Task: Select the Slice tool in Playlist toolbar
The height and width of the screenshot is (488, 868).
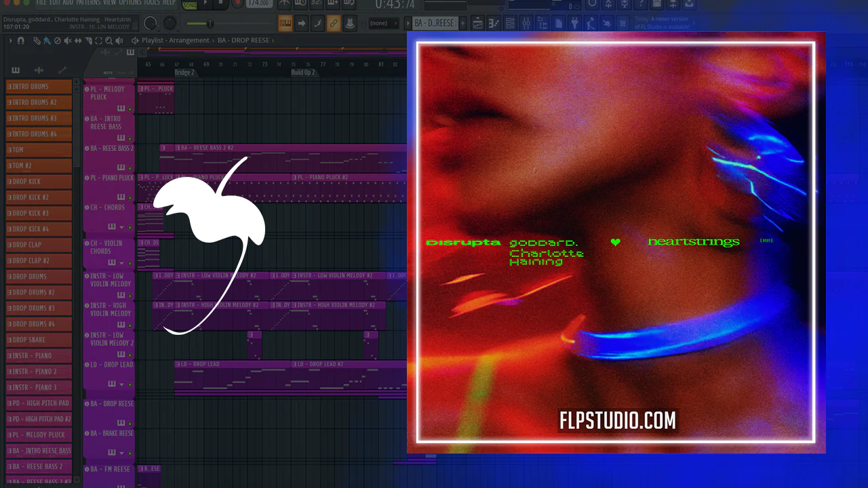Action: (x=90, y=41)
